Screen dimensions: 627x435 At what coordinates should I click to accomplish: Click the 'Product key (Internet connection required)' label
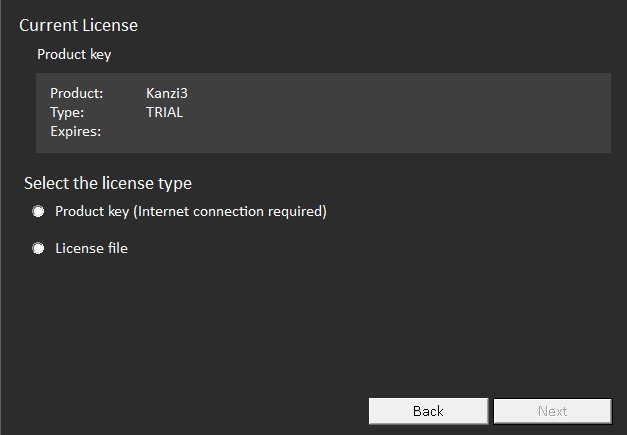pyautogui.click(x=190, y=212)
